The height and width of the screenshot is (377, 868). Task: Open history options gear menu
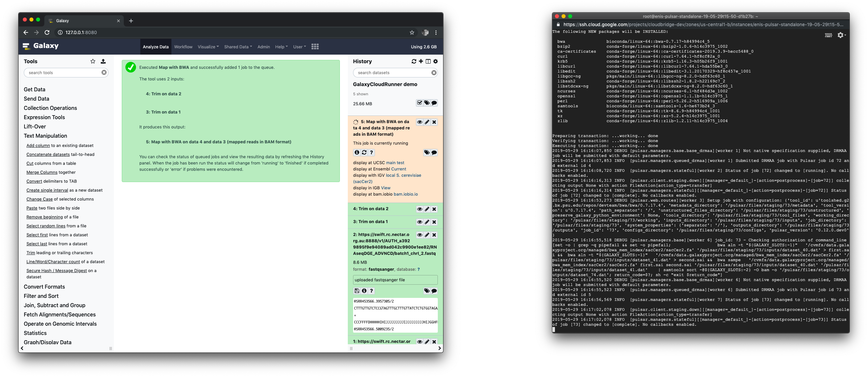coord(435,61)
